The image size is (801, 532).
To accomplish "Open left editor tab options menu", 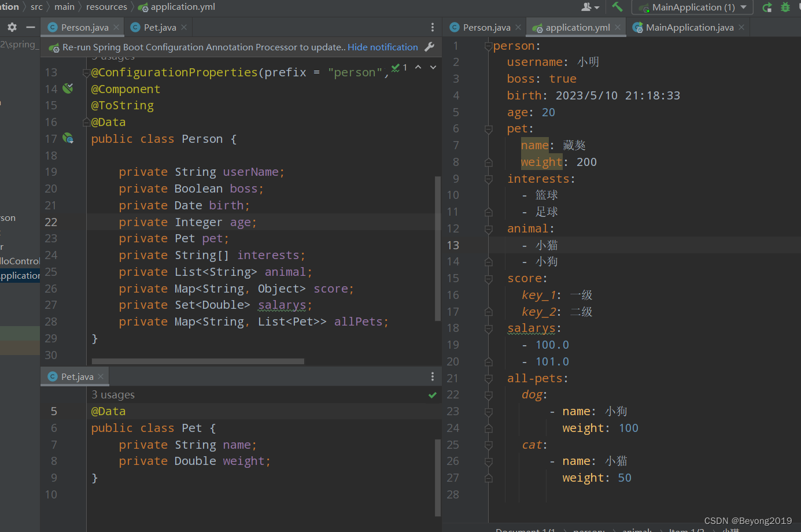I will pyautogui.click(x=433, y=27).
